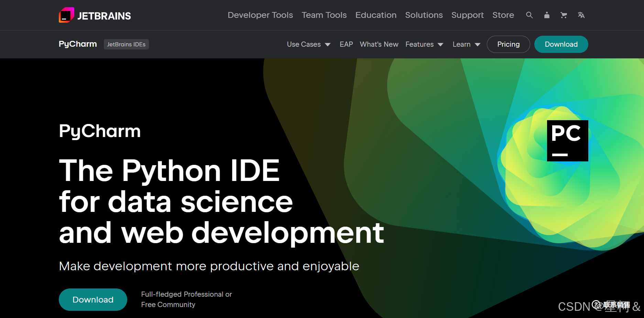Expand the Use Cases dropdown
The width and height of the screenshot is (644, 318).
[x=309, y=44]
